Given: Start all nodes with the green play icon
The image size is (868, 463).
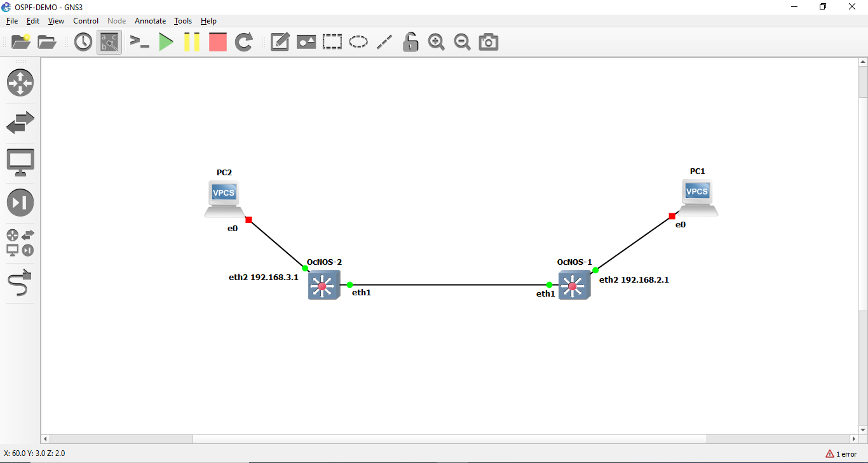Looking at the screenshot, I should 166,42.
